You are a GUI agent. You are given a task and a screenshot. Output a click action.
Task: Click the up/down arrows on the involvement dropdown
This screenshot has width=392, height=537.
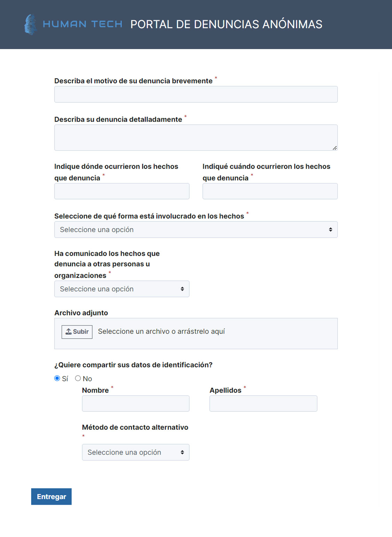click(x=331, y=229)
